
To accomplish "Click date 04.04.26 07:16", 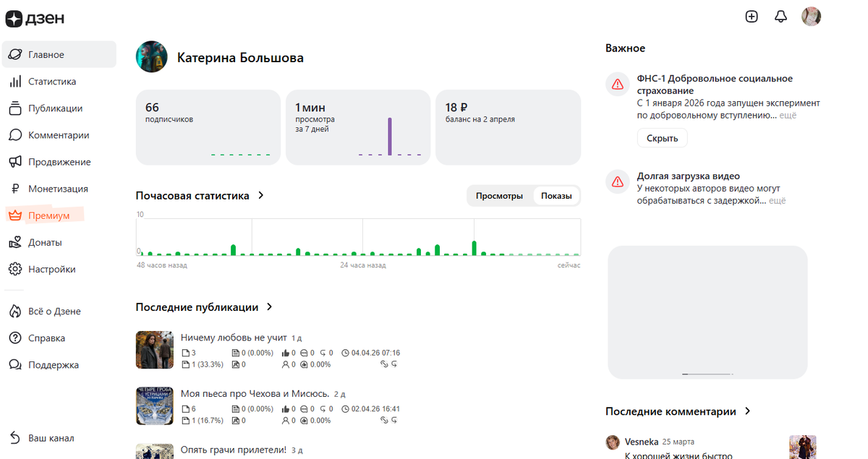I will click(x=375, y=353).
